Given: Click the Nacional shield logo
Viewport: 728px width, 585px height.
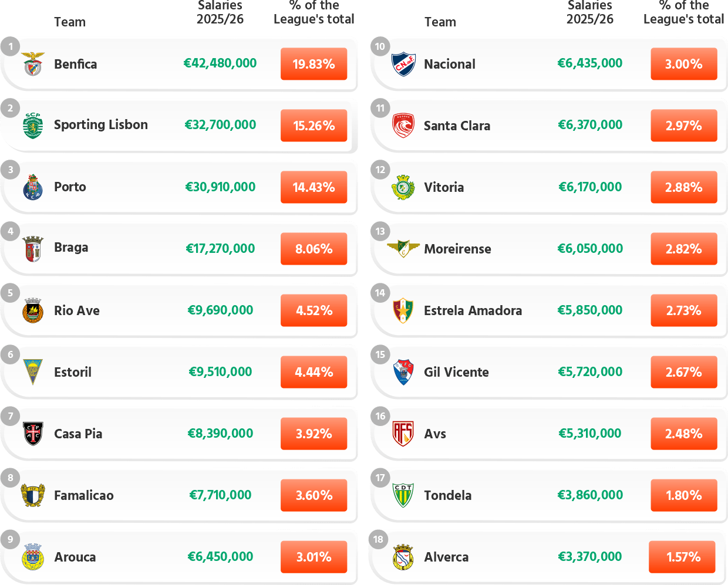Looking at the screenshot, I should 403,64.
